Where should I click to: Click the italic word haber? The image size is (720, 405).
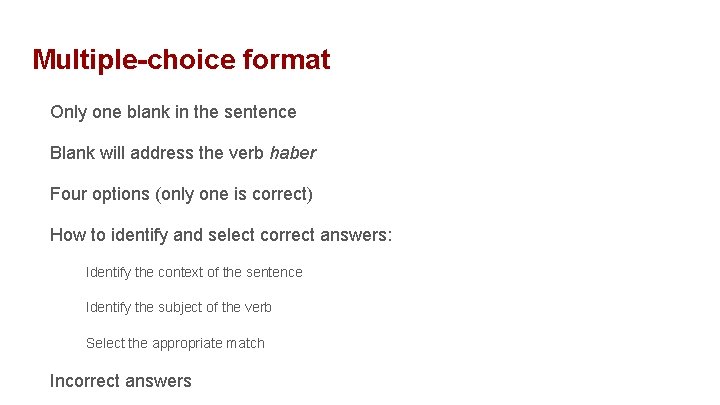tap(292, 153)
